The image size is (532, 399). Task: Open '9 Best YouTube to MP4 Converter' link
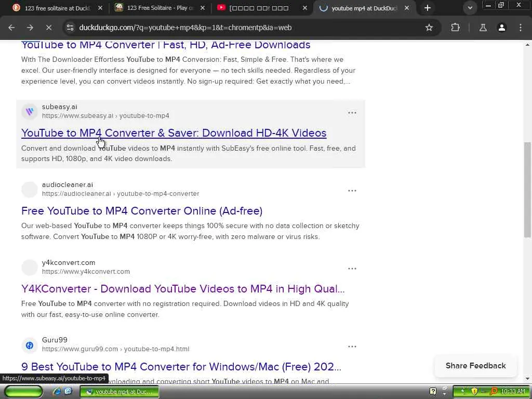tap(181, 366)
